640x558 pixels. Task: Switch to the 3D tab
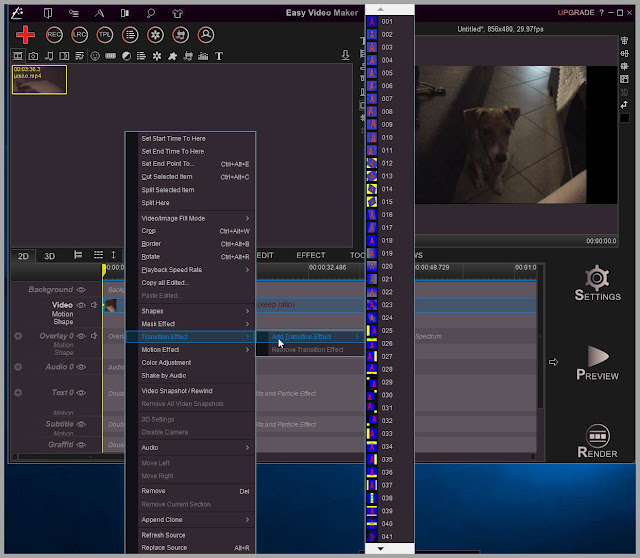pos(49,256)
